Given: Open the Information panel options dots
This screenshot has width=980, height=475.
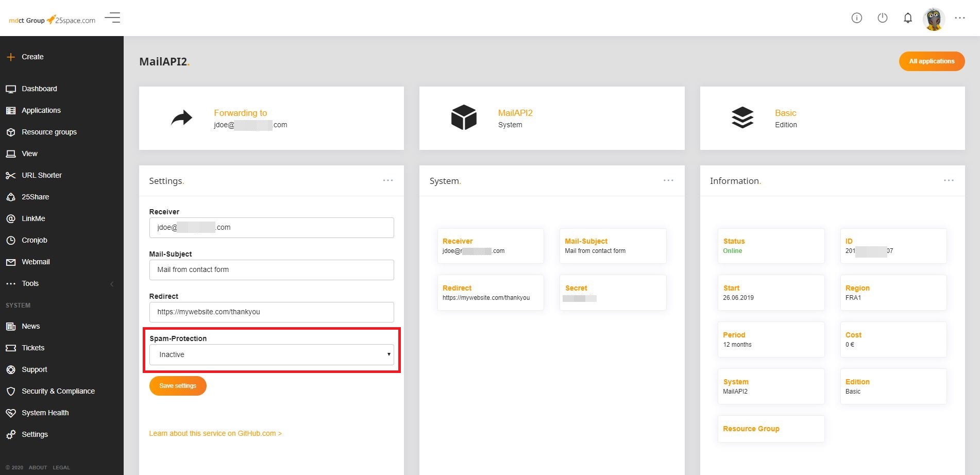Looking at the screenshot, I should pyautogui.click(x=949, y=180).
